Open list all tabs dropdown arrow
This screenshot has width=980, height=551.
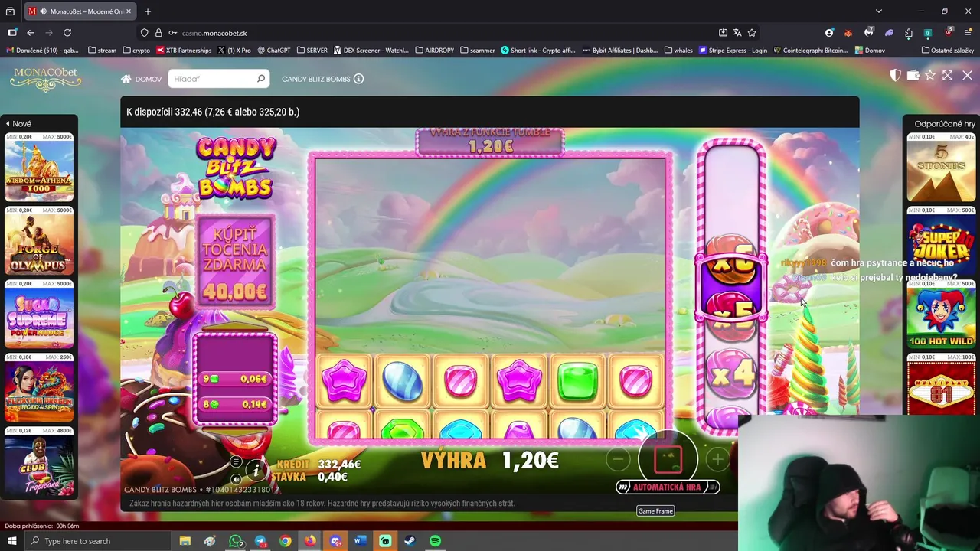879,11
